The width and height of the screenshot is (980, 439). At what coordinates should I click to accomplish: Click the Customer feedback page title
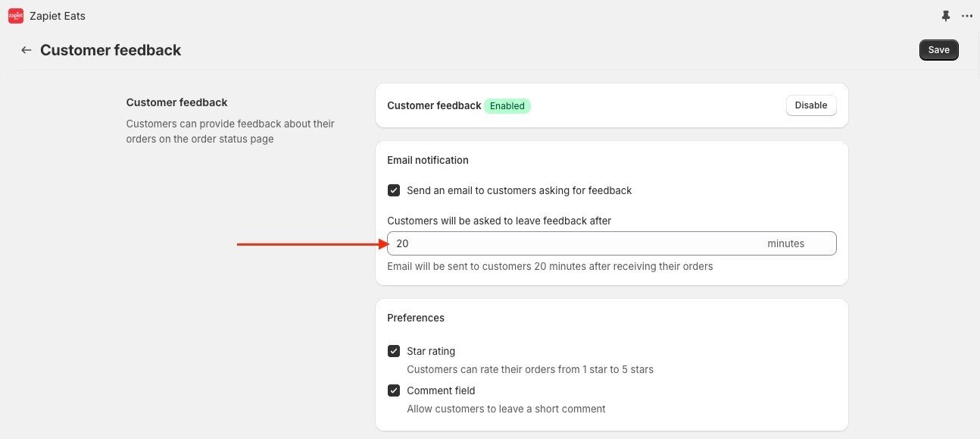click(x=111, y=50)
